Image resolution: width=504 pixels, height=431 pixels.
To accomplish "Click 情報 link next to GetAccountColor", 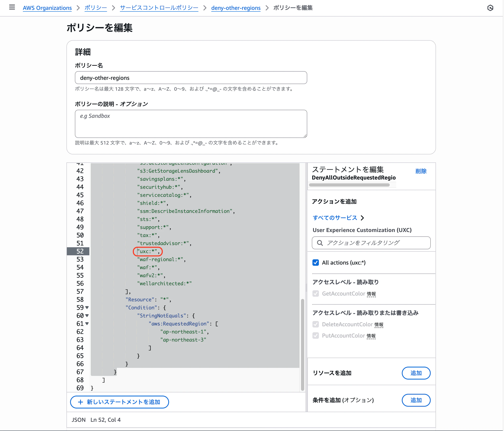I will pyautogui.click(x=371, y=294).
